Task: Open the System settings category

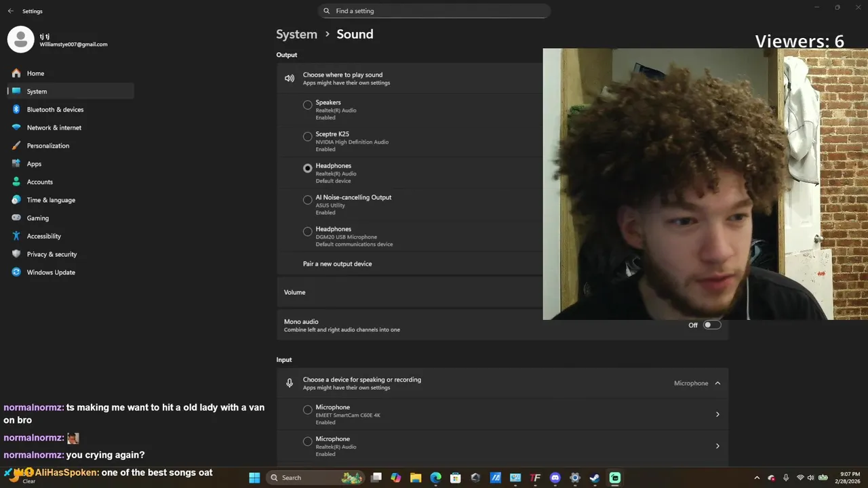Action: point(71,91)
